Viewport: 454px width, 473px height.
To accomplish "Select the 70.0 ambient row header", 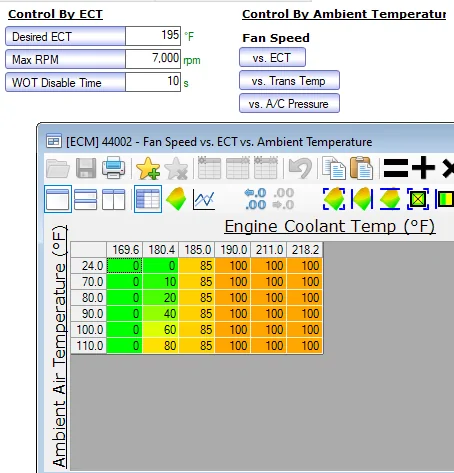I will [89, 282].
